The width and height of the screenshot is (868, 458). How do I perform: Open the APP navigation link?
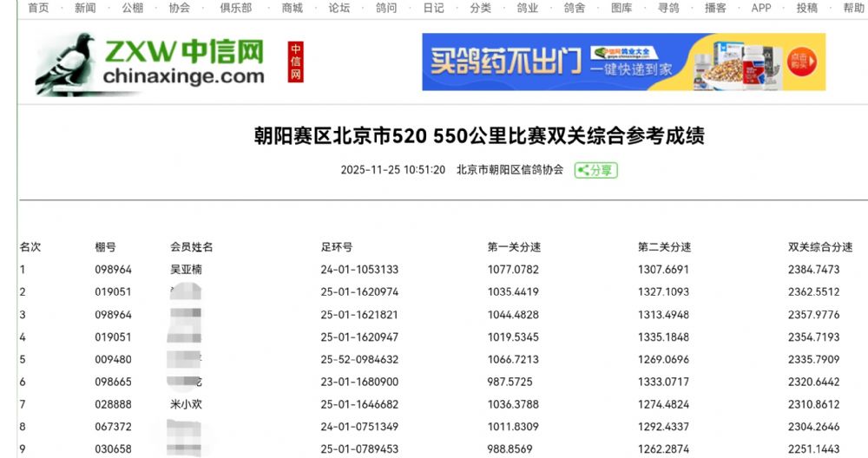pyautogui.click(x=761, y=8)
